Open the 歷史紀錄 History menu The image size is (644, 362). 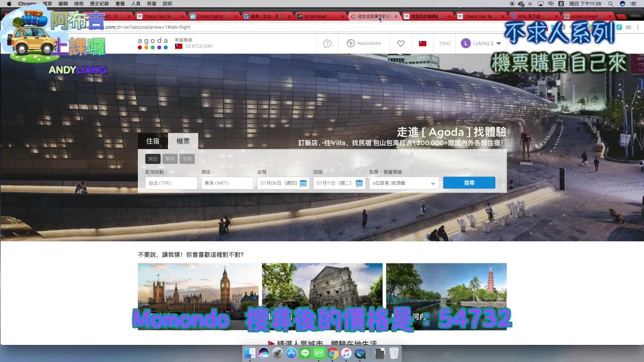(99, 4)
